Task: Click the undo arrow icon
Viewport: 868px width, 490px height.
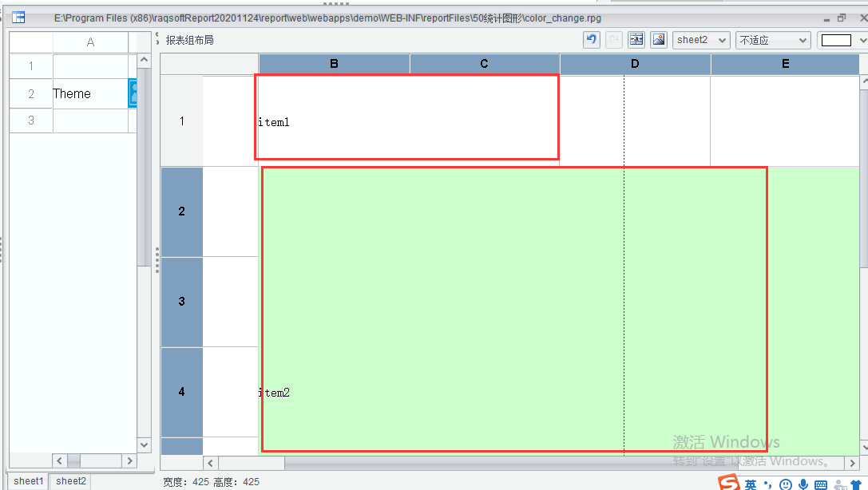Action: coord(592,40)
